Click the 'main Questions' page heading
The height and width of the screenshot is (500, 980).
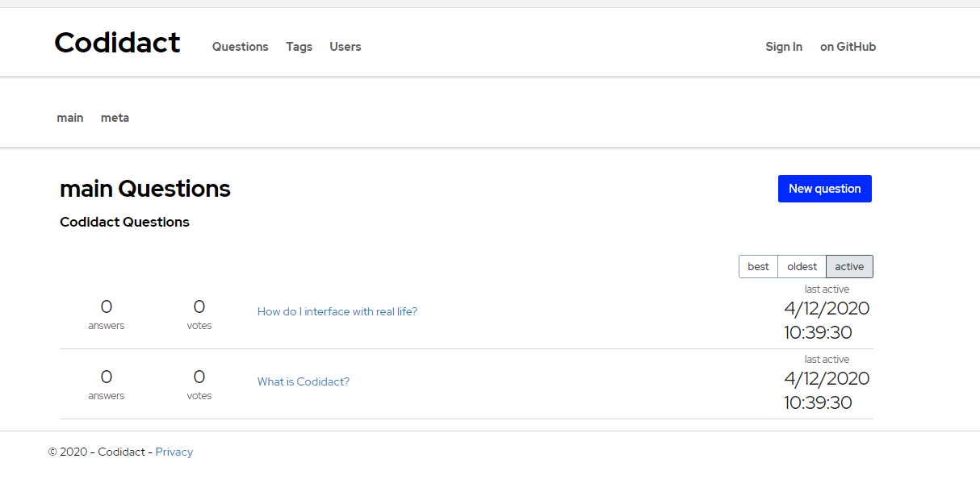144,189
